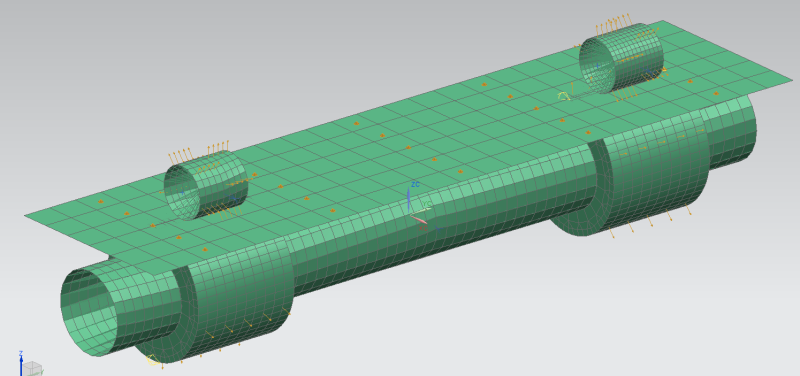Click the YC axis label on the triad
Image resolution: width=800 pixels, height=376 pixels.
coord(427,204)
